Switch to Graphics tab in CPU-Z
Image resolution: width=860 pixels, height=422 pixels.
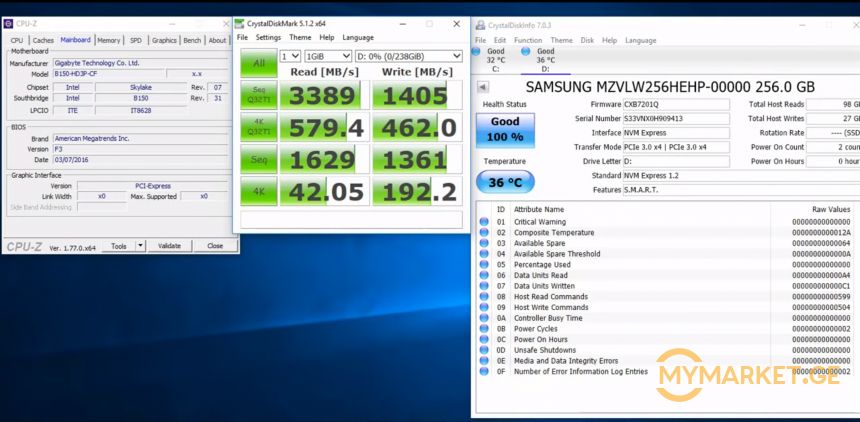coord(164,41)
